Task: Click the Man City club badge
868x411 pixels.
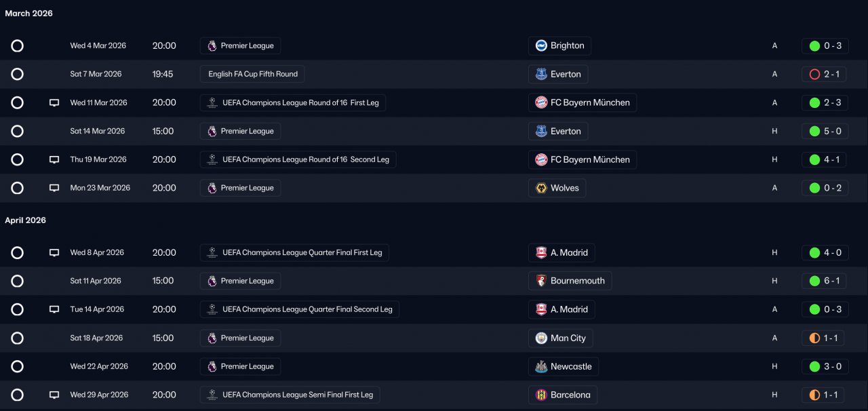Action: click(541, 338)
